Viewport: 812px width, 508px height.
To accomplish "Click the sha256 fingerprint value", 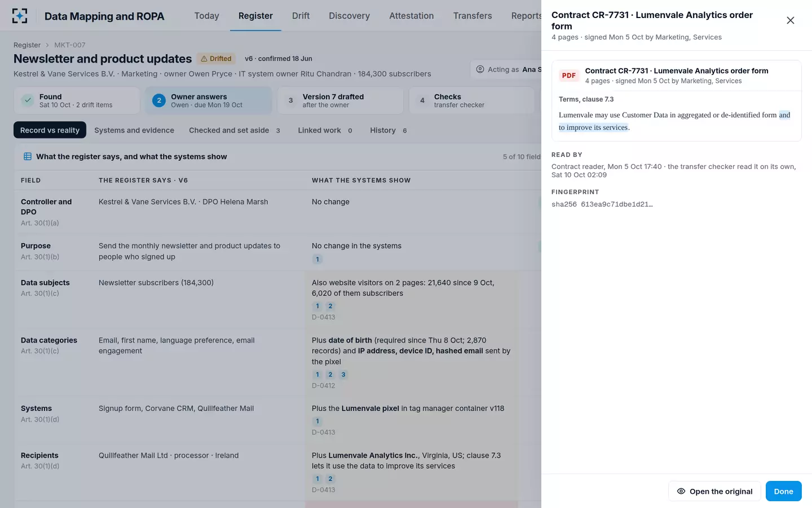I will click(x=602, y=204).
